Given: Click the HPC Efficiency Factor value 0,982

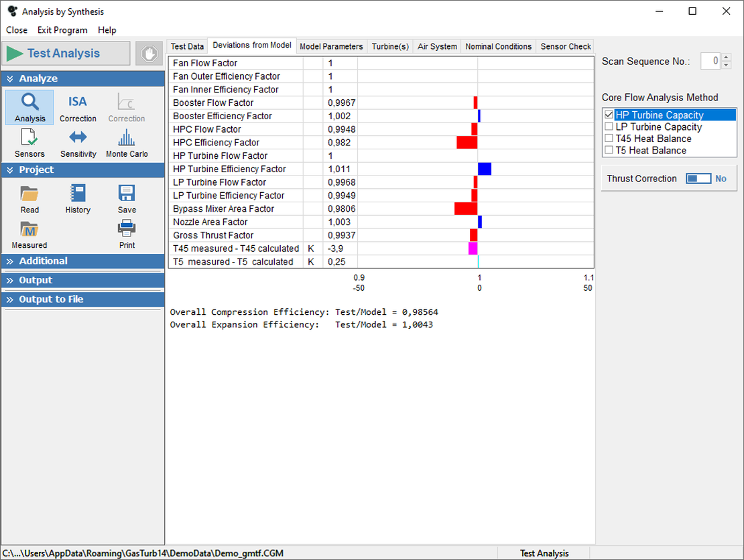Looking at the screenshot, I should coord(339,143).
